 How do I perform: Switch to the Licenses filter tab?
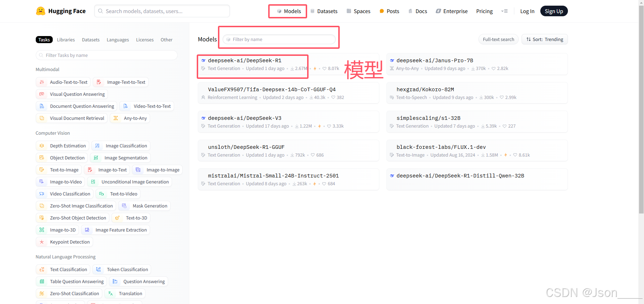coord(145,40)
